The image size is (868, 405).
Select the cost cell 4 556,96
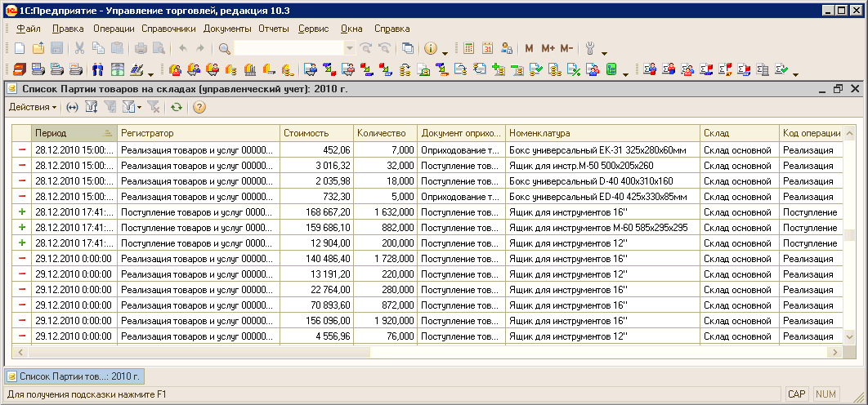coord(316,336)
